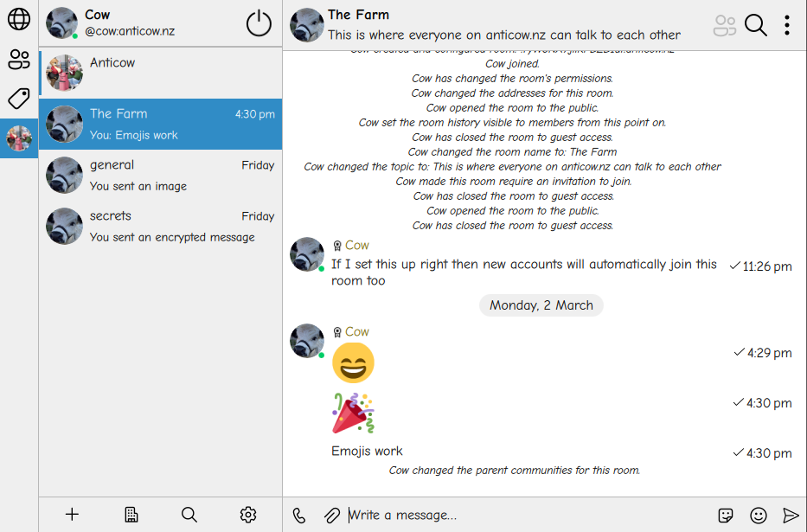This screenshot has width=807, height=532.
Task: Click the power logout icon
Action: [x=259, y=23]
